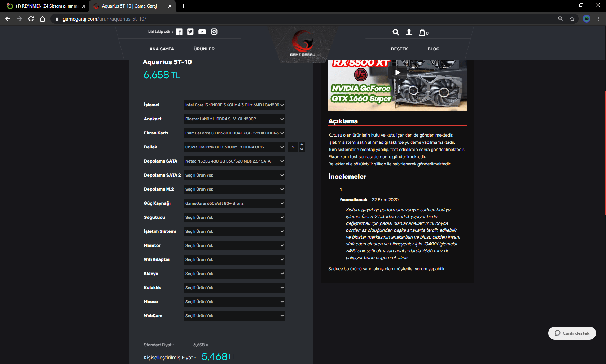Open the Depolama SATA dropdown
This screenshot has height=364, width=606.
[235, 161]
